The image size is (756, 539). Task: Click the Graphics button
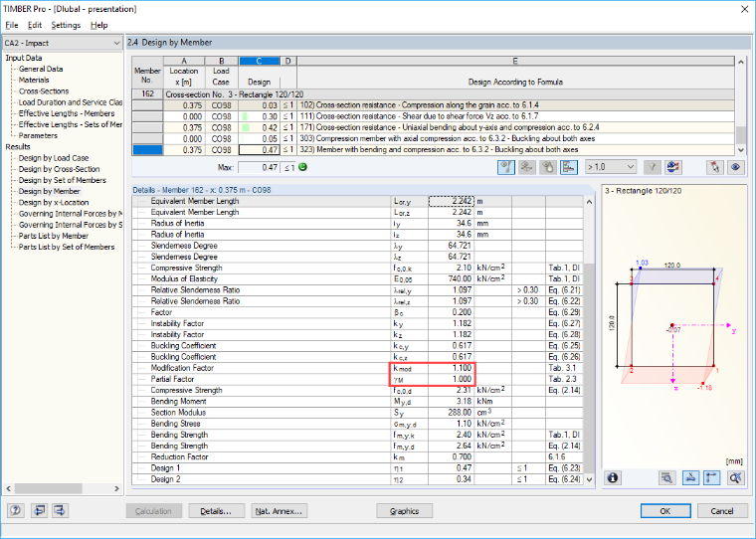pyautogui.click(x=404, y=511)
